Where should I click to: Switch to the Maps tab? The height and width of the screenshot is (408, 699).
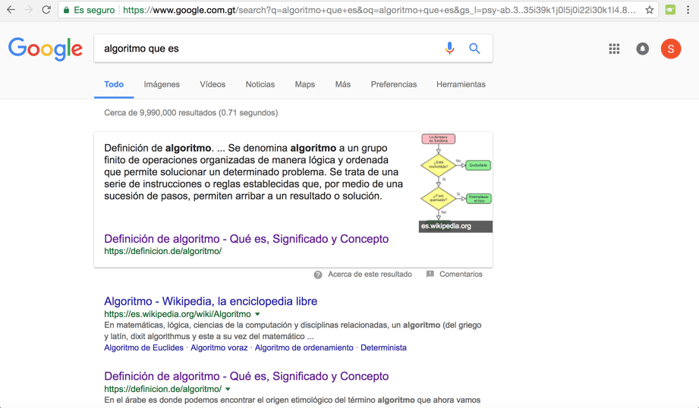coord(305,84)
